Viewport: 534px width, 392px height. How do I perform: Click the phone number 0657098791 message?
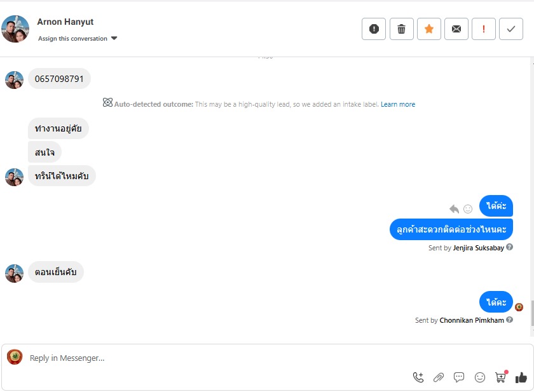[59, 79]
